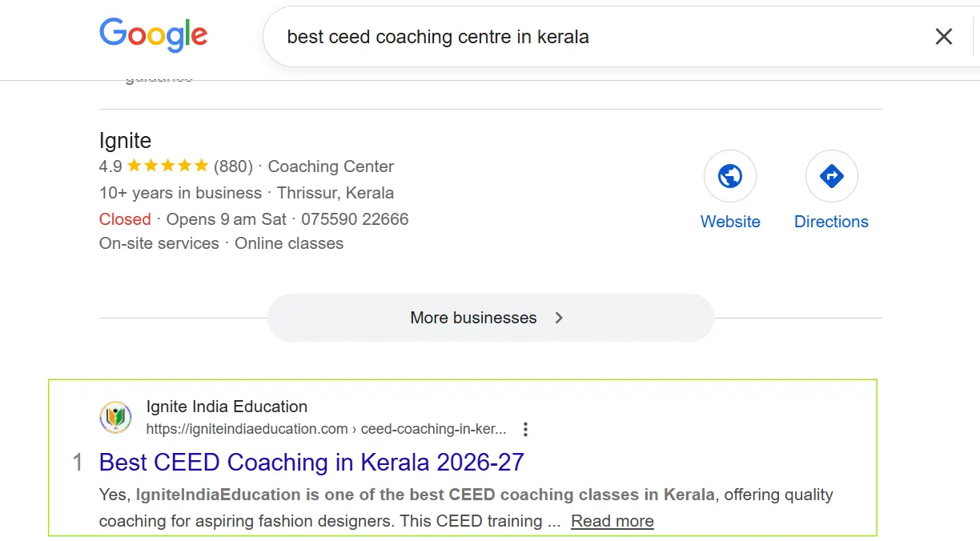Viewport: 980px width, 541px height.
Task: Click the Website text label under the globe
Action: pos(730,222)
